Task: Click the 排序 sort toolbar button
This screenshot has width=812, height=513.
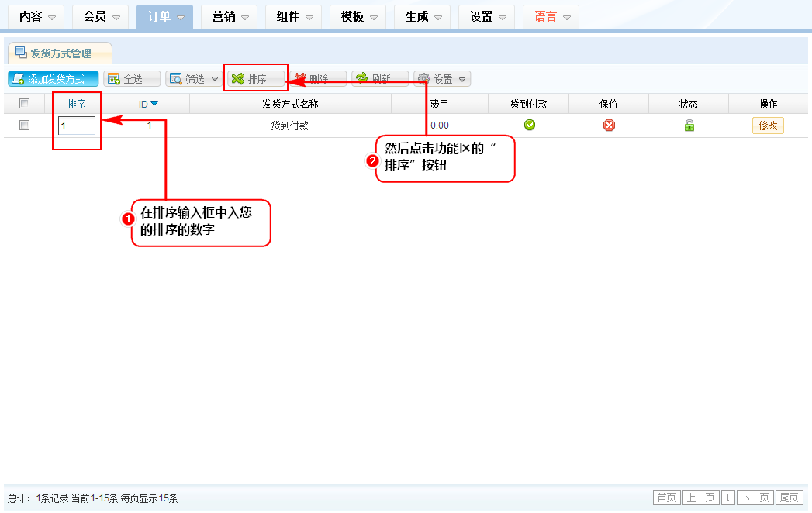Action: (256, 79)
